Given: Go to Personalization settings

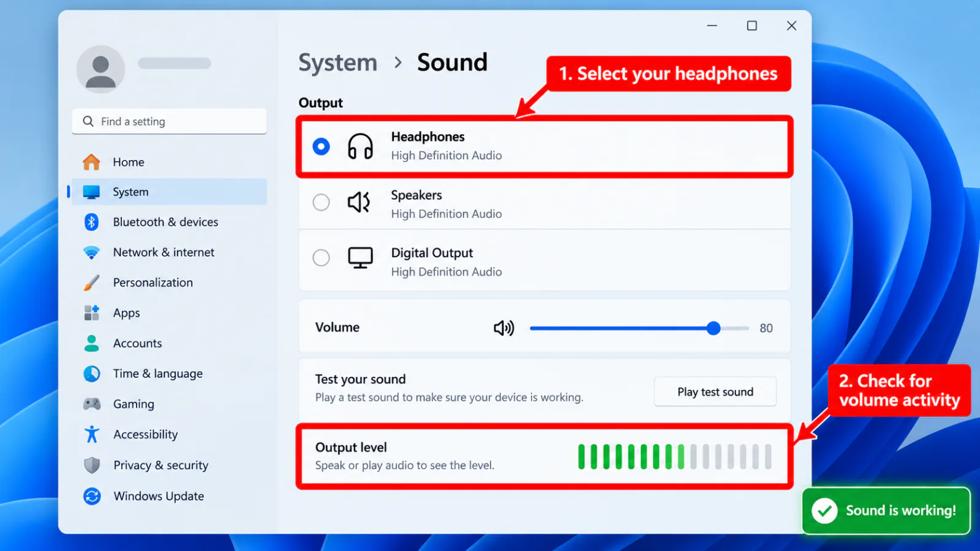Looking at the screenshot, I should (169, 283).
